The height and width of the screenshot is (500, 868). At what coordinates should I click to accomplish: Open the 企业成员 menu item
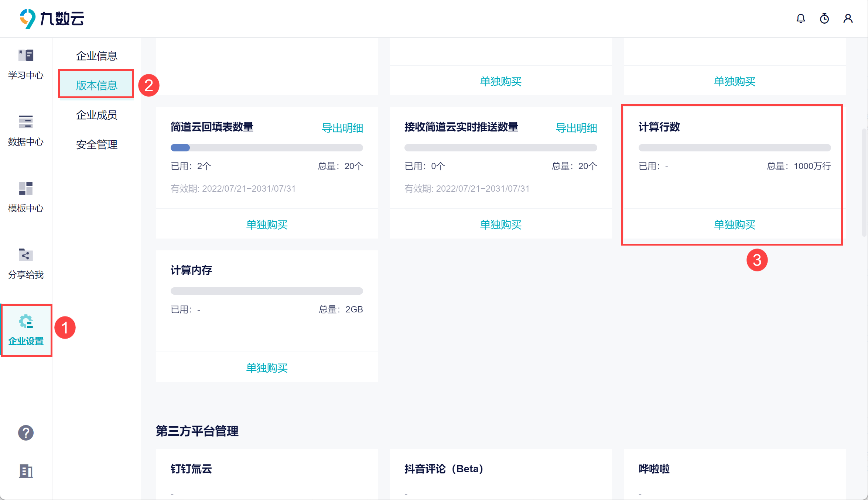[96, 115]
